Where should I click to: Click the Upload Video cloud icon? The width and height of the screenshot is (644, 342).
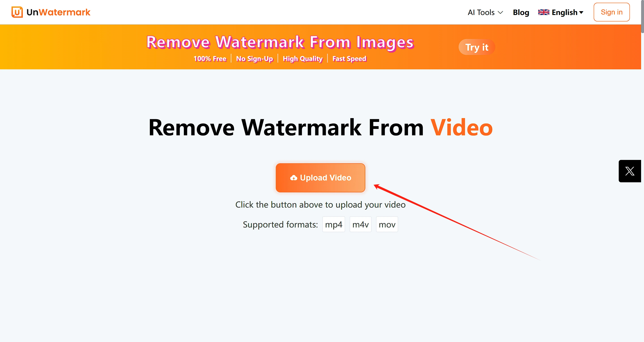(294, 178)
